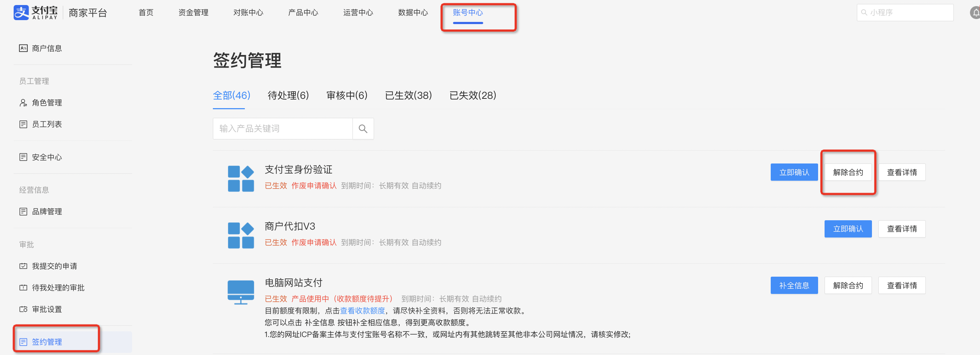Image resolution: width=980 pixels, height=355 pixels.
Task: Click the notification bell icon
Action: pos(975,13)
